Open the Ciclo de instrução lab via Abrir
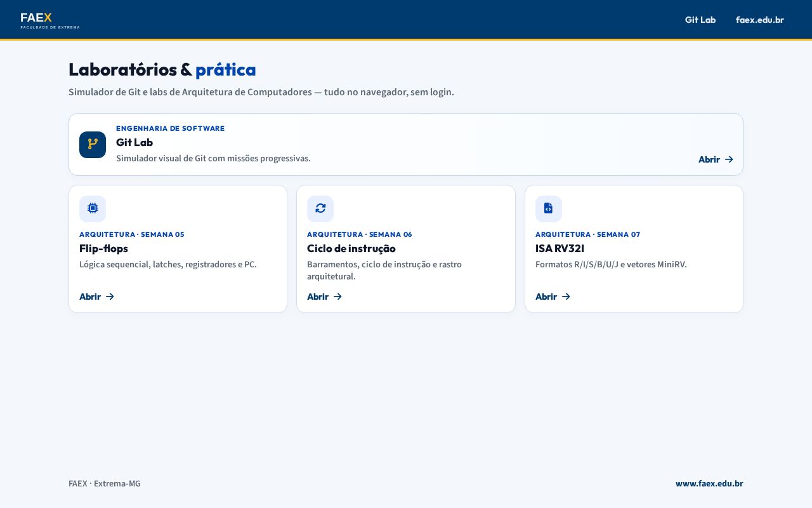 [x=324, y=297]
